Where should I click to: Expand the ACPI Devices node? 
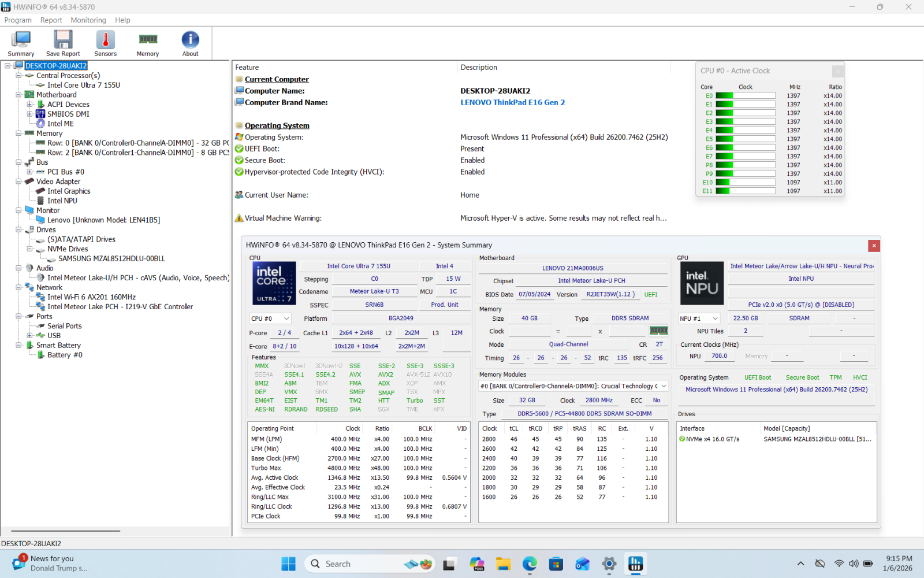pos(29,105)
